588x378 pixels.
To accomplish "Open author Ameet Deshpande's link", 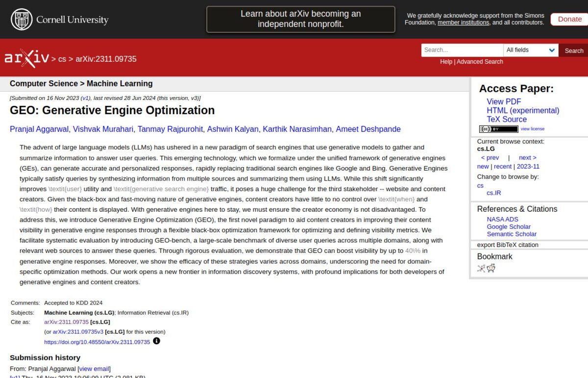I will pyautogui.click(x=368, y=129).
